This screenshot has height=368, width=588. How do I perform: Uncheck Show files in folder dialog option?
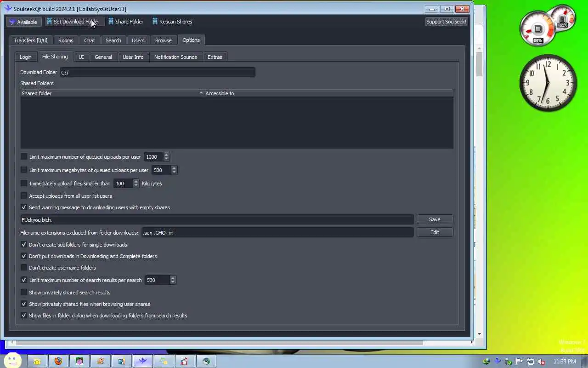click(x=24, y=316)
